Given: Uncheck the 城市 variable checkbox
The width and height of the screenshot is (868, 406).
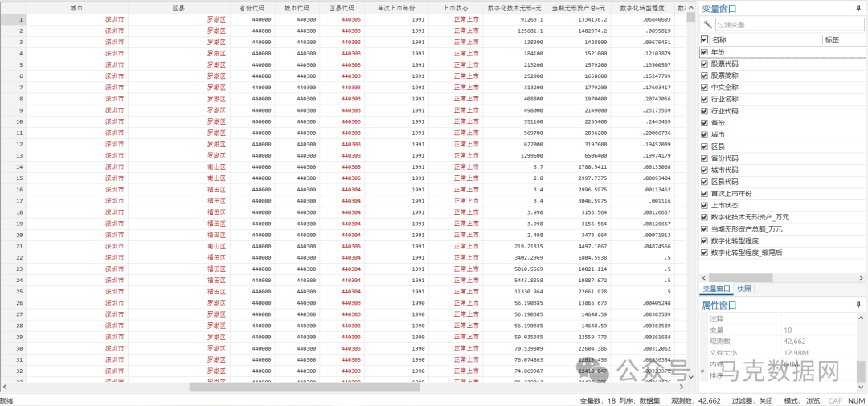Looking at the screenshot, I should (x=705, y=134).
